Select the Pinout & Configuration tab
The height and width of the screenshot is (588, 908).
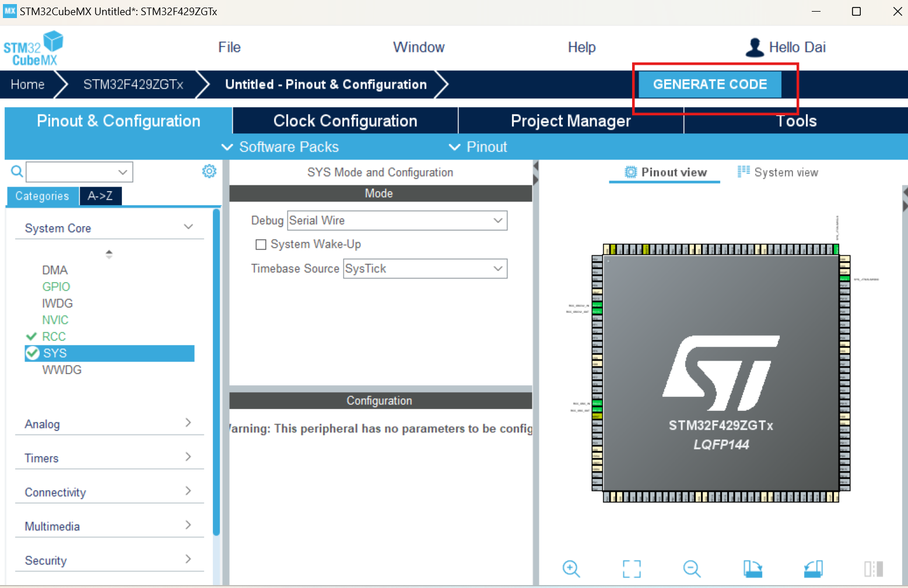pos(118,121)
